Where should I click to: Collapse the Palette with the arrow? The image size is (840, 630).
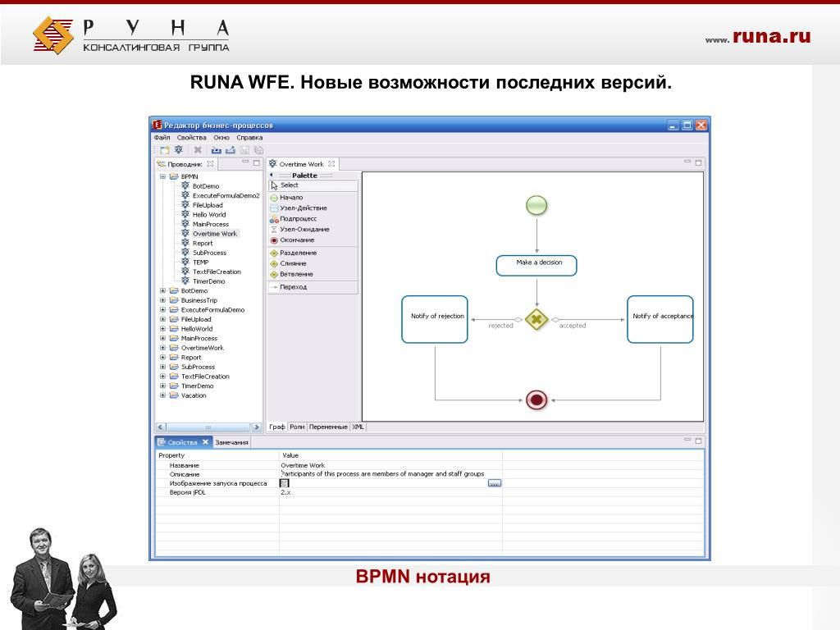point(272,176)
